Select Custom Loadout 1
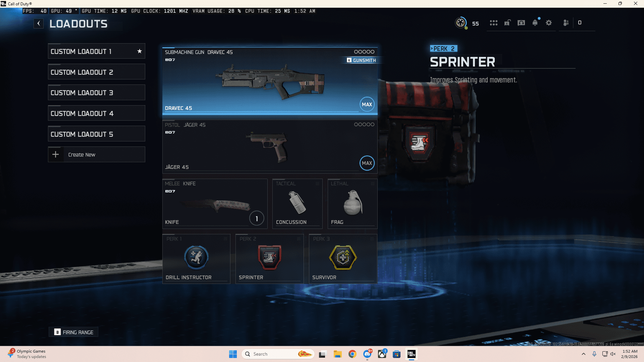 (97, 51)
